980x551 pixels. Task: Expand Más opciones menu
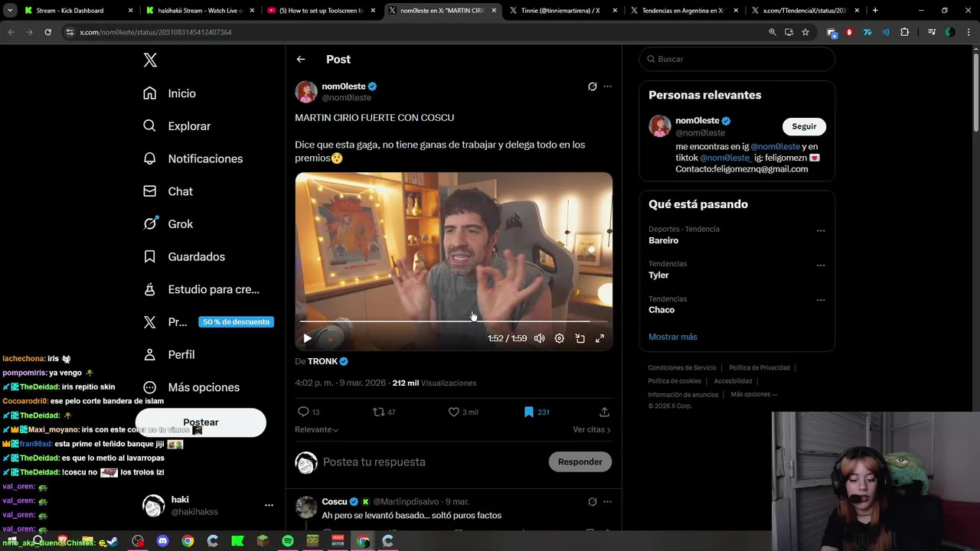(191, 387)
